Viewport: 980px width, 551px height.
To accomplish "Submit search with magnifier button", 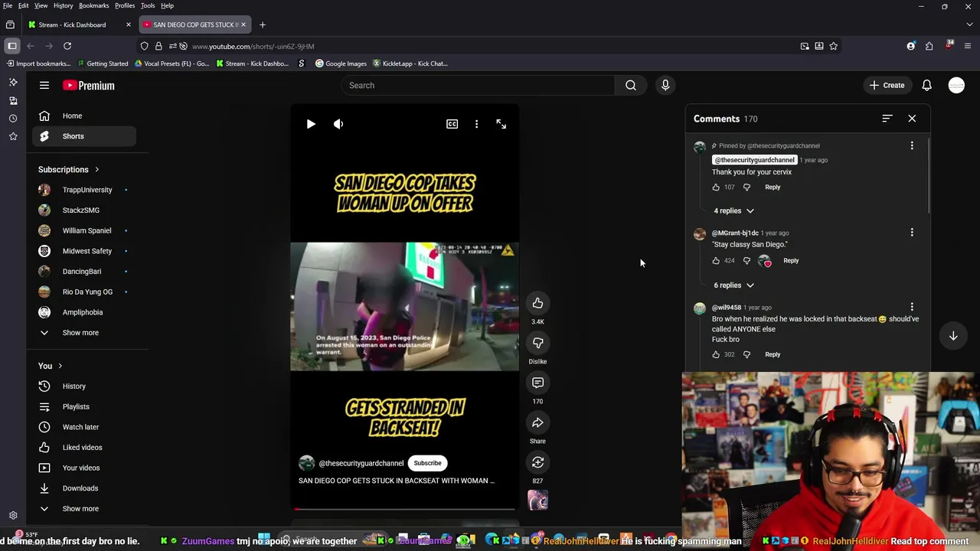I will [x=631, y=86].
